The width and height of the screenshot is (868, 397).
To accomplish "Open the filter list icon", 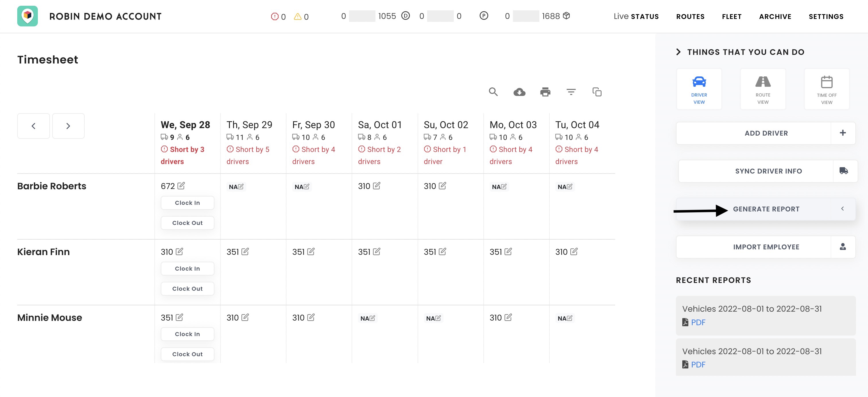I will tap(571, 92).
